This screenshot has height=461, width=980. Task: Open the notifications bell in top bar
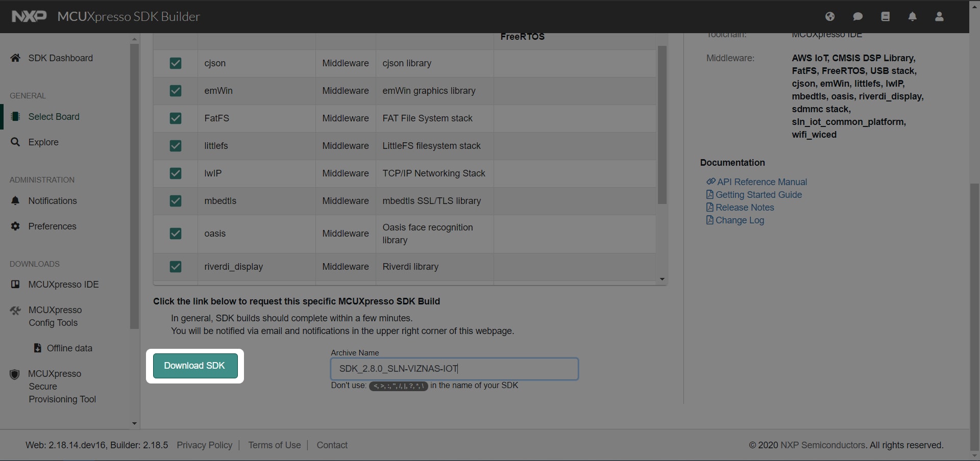click(x=913, y=16)
